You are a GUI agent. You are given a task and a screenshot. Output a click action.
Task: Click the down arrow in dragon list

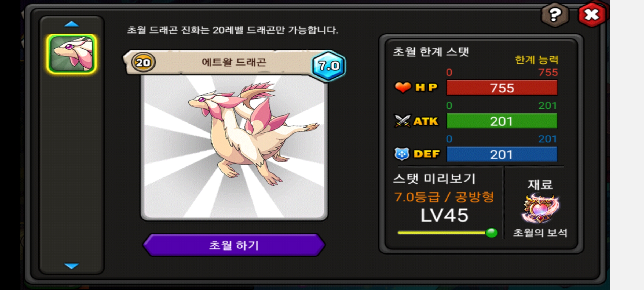pos(72,266)
